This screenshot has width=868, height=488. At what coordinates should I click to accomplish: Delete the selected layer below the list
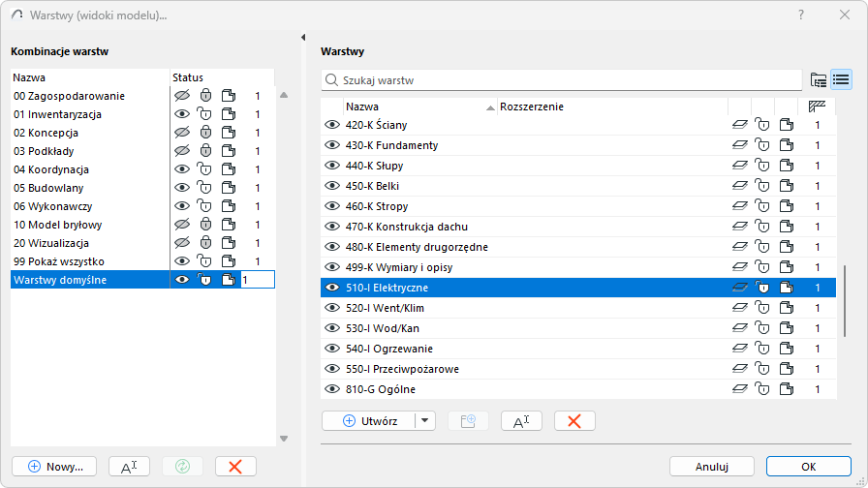click(x=574, y=421)
